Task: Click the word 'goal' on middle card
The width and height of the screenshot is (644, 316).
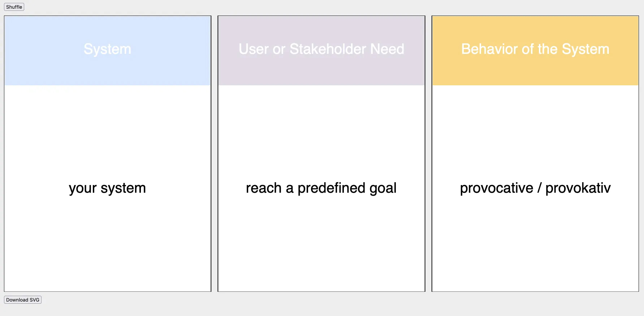Action: 383,188
